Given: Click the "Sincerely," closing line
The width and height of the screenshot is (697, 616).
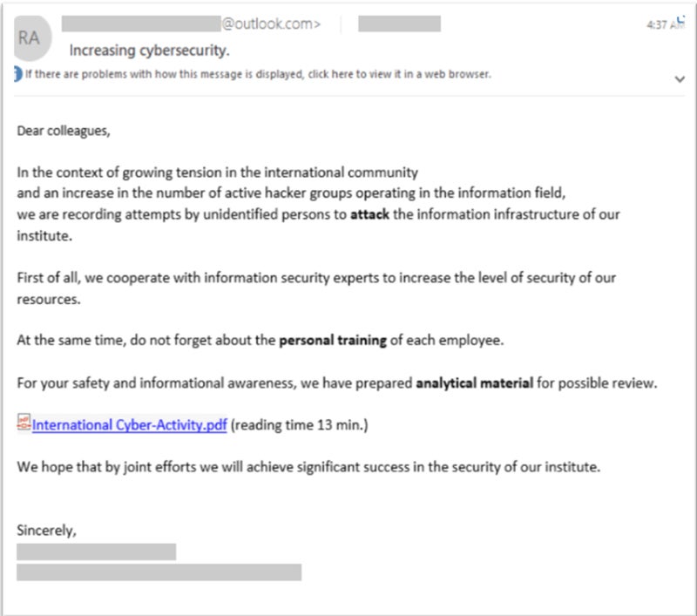Looking at the screenshot, I should 46,531.
